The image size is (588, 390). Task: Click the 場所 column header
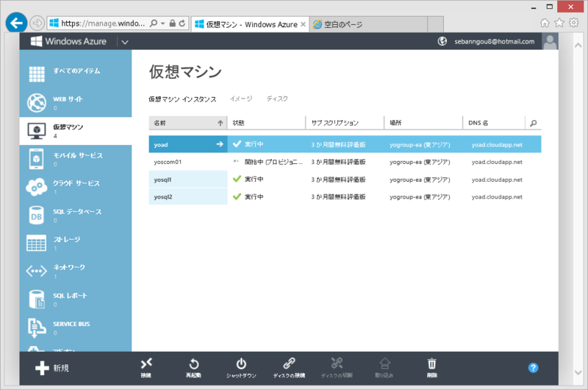pos(423,123)
